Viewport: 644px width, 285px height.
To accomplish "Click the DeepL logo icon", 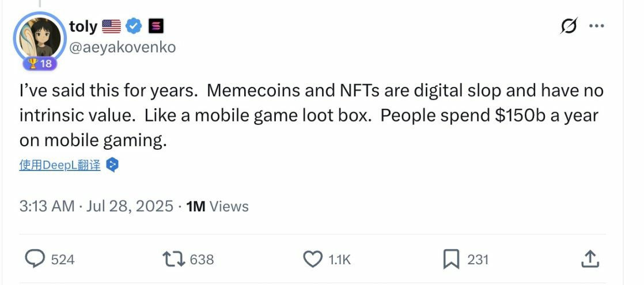I will coord(113,166).
